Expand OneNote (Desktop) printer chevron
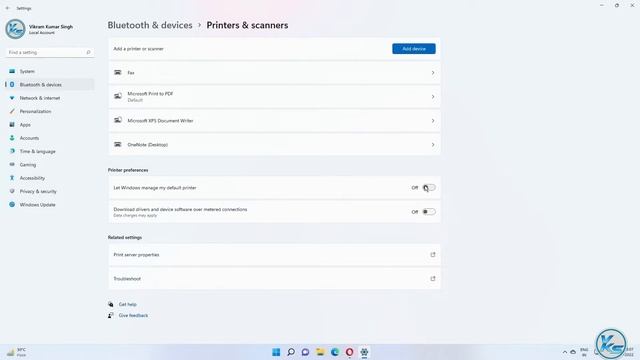Screen dimensions: 640x360 [x=433, y=144]
